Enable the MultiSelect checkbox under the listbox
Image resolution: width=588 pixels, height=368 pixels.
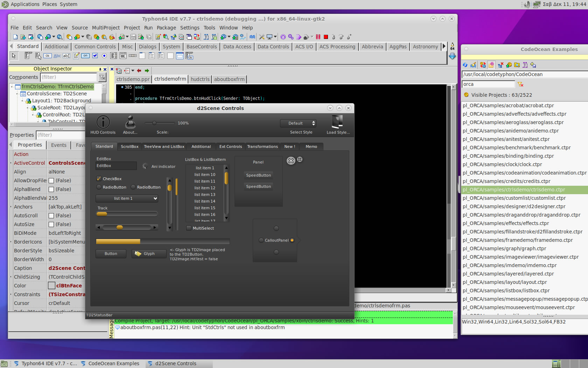tap(189, 228)
